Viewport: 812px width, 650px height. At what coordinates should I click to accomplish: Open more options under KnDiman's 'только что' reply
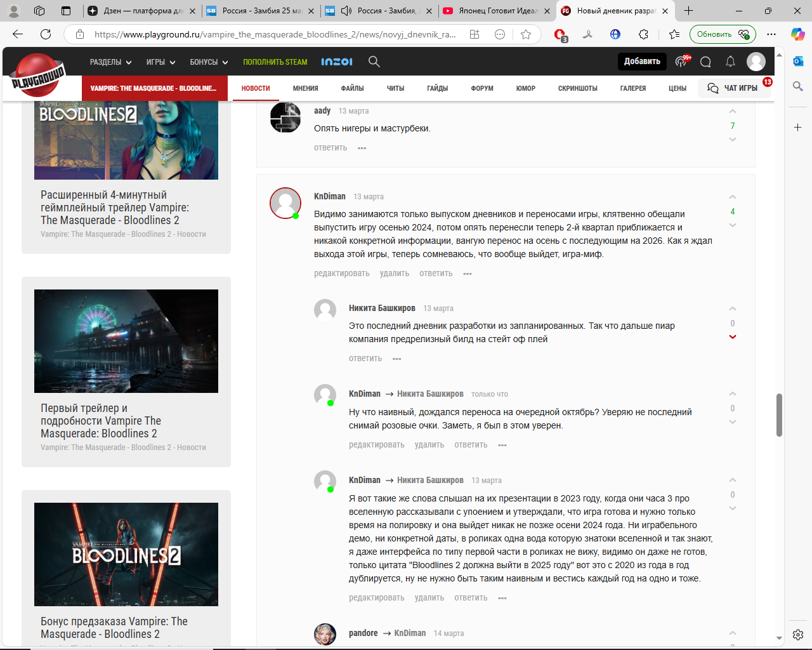[x=502, y=445]
